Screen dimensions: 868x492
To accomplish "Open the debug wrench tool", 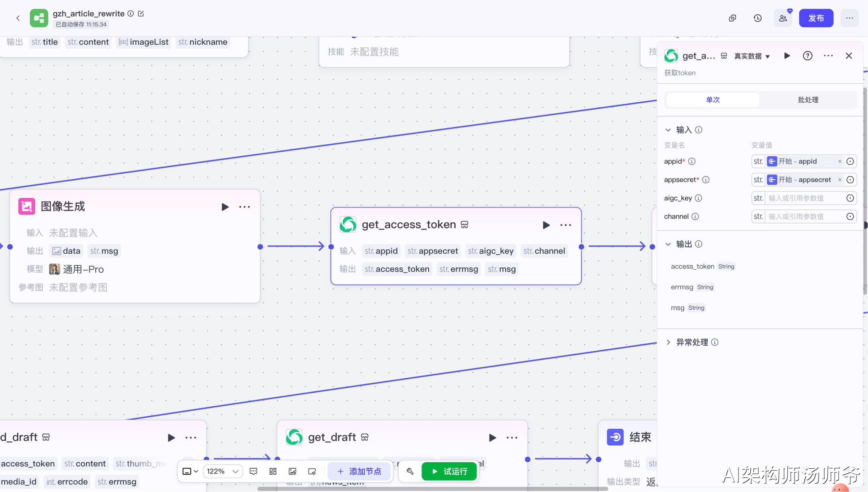I will tap(410, 471).
